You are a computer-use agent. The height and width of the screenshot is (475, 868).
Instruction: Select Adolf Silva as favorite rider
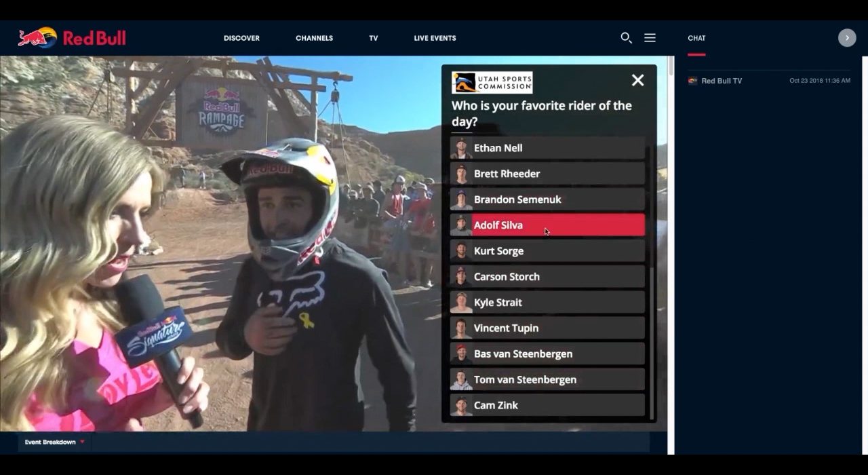pyautogui.click(x=547, y=225)
